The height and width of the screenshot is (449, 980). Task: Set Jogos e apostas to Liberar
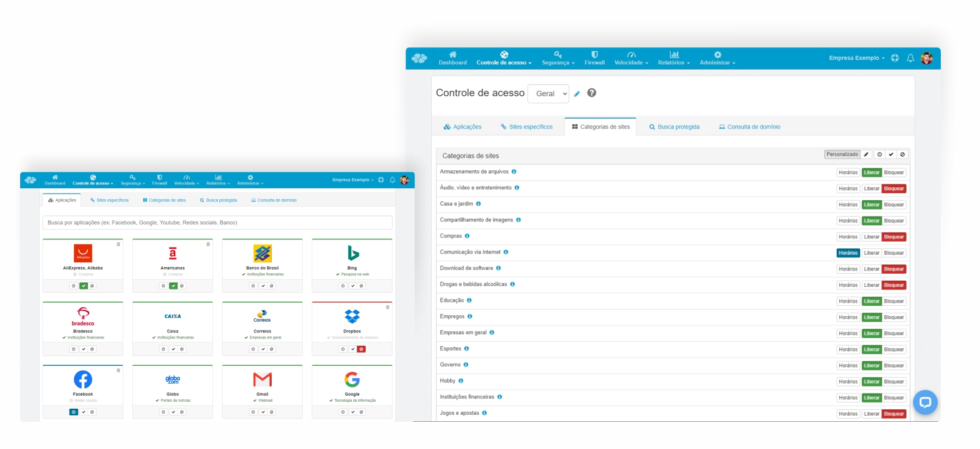872,414
